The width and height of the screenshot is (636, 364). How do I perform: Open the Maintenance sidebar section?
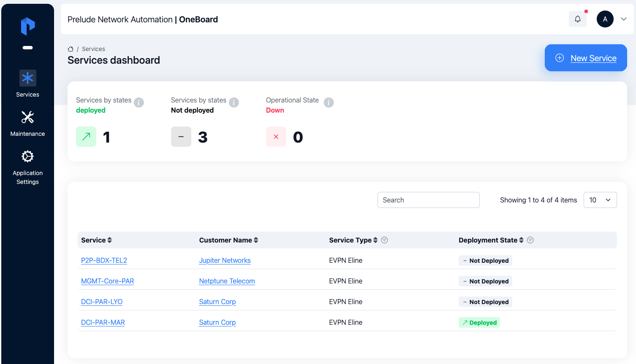27,123
